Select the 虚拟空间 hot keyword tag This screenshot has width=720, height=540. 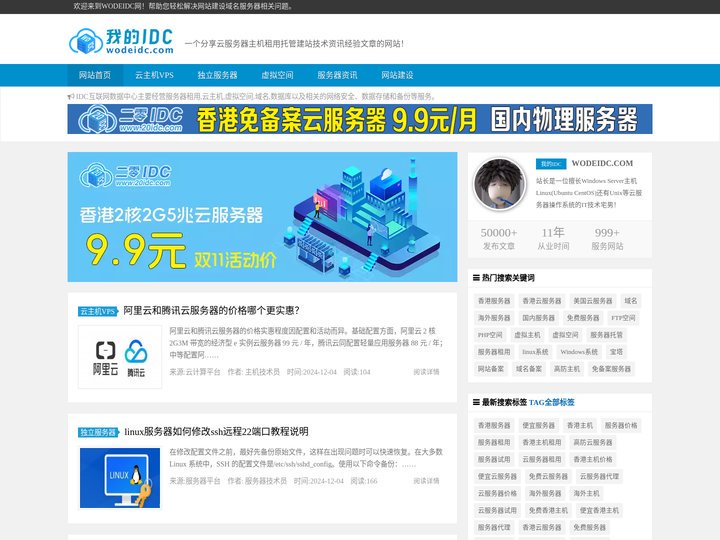click(565, 335)
